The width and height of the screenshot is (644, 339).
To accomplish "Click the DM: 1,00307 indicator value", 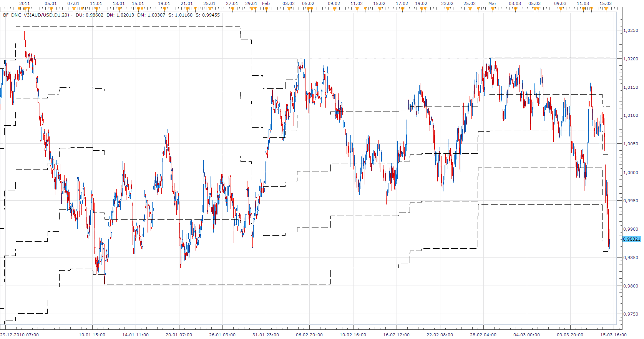I will (x=151, y=15).
